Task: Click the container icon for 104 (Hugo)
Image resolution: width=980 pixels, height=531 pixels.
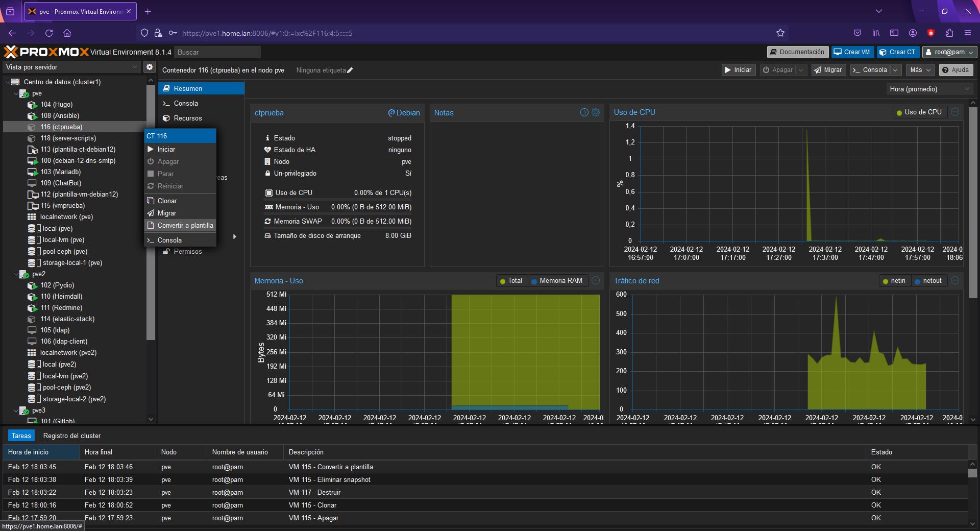Action: tap(32, 105)
